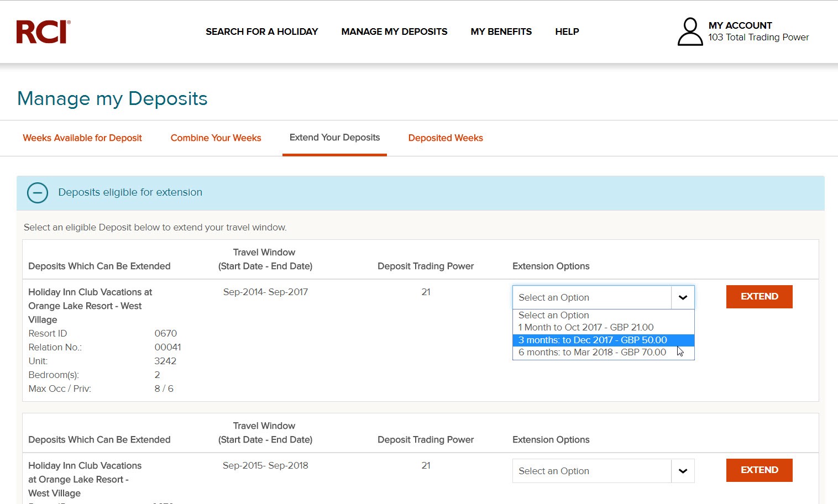This screenshot has width=838, height=504.
Task: Click EXTEND for the Sep-2015 to Sep-2018 deposit
Action: (759, 470)
